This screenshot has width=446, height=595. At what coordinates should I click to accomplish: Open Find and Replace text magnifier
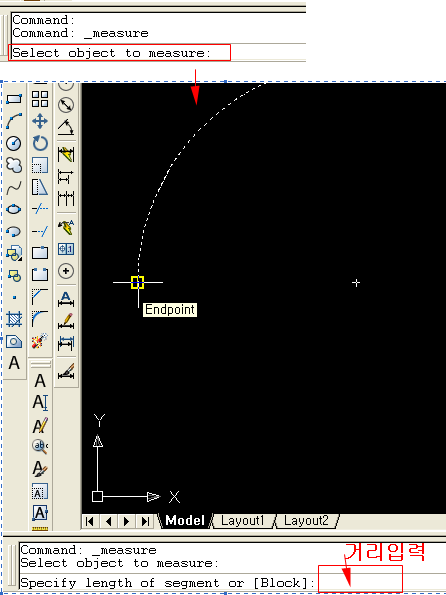[40, 447]
